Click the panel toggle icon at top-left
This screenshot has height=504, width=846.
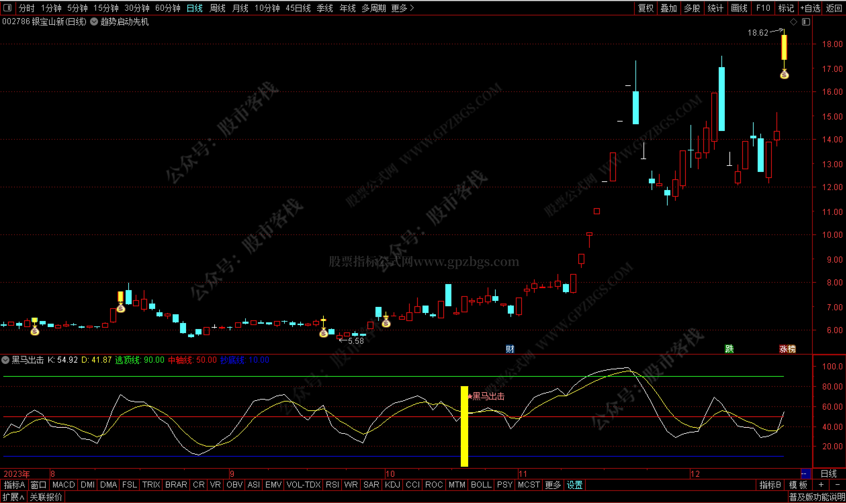(7, 7)
